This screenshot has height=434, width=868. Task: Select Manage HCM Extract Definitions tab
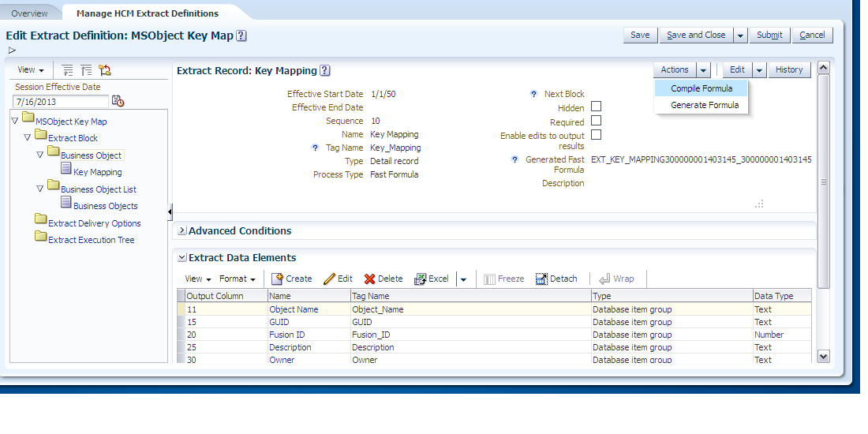(148, 13)
